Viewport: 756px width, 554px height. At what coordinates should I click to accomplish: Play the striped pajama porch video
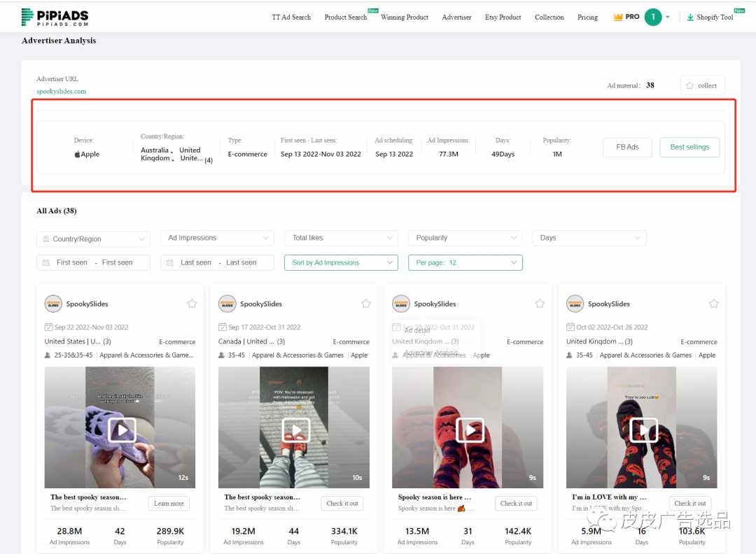[x=296, y=429]
